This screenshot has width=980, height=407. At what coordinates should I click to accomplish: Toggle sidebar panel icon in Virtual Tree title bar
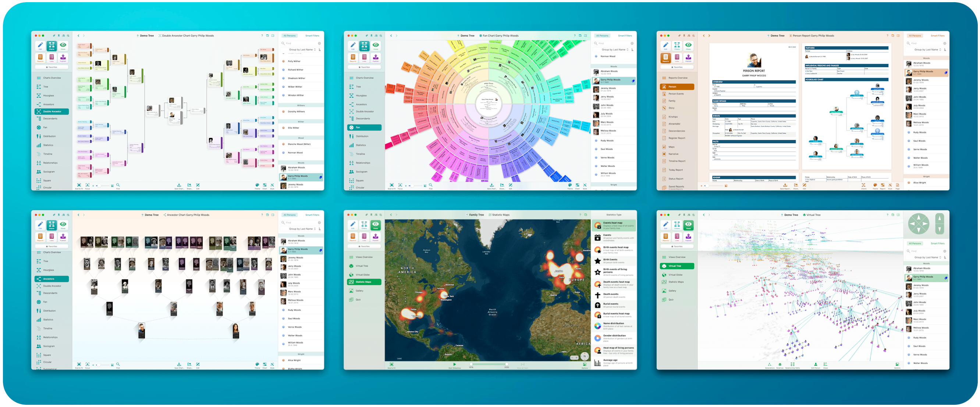point(898,215)
